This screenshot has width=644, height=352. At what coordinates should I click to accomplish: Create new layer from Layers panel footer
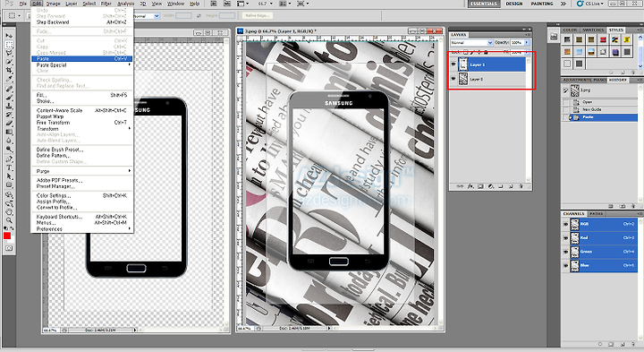pyautogui.click(x=511, y=186)
